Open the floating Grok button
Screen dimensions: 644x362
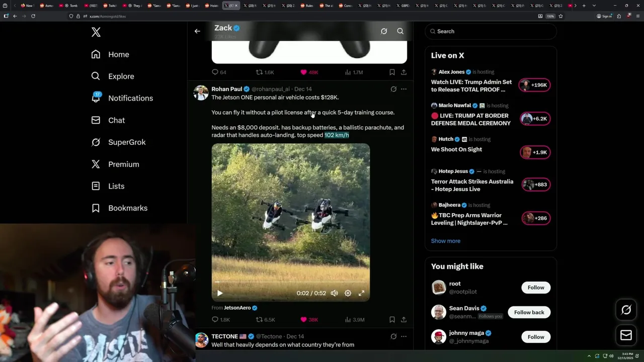tap(626, 310)
